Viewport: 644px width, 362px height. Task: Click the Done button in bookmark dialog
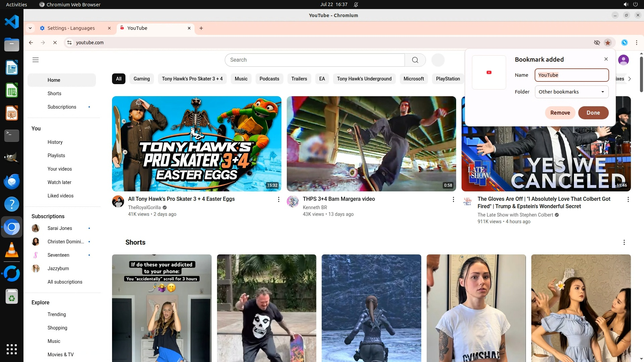coord(593,113)
